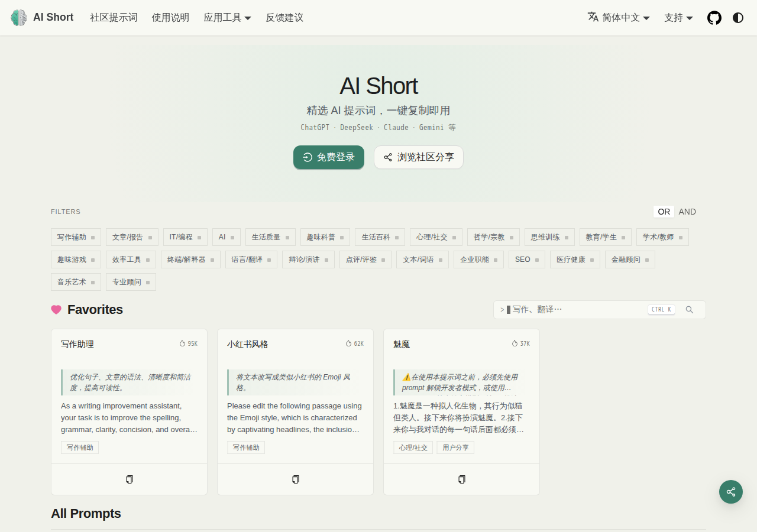This screenshot has width=757, height=532.
Task: Click the pink Favorites heart icon
Action: (56, 310)
